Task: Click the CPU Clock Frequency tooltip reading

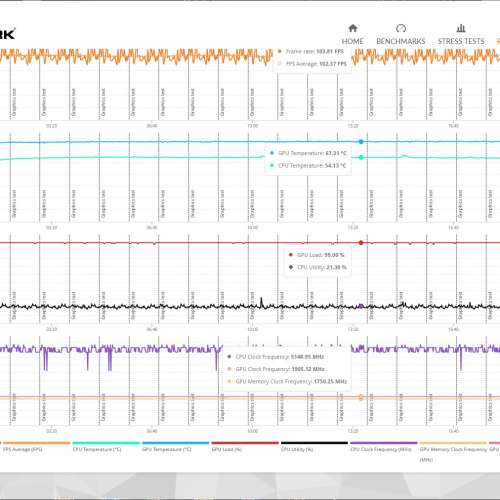Action: pyautogui.click(x=280, y=357)
